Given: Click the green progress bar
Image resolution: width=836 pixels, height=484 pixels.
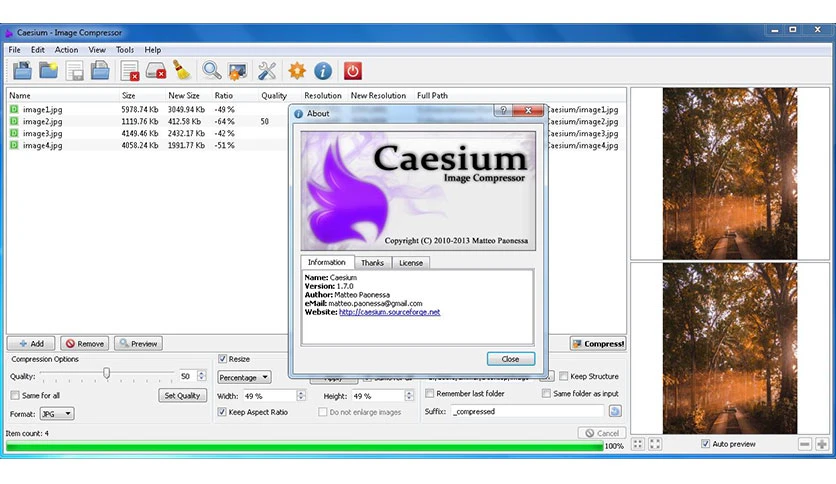Looking at the screenshot, I should pyautogui.click(x=304, y=446).
